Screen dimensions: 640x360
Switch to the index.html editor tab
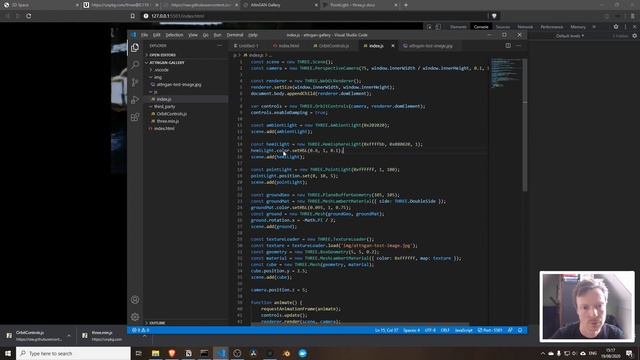point(286,46)
